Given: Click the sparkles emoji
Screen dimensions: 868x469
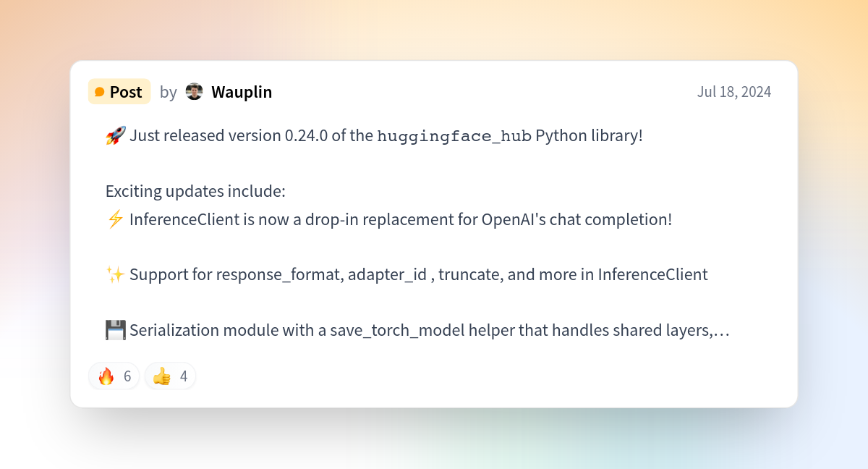Looking at the screenshot, I should pyautogui.click(x=116, y=274).
